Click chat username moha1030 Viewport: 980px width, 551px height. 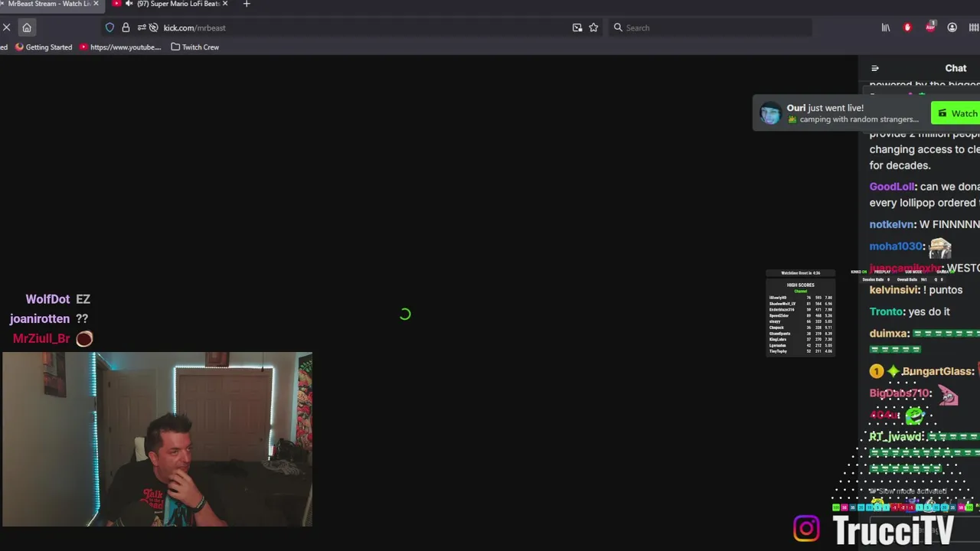pos(896,246)
